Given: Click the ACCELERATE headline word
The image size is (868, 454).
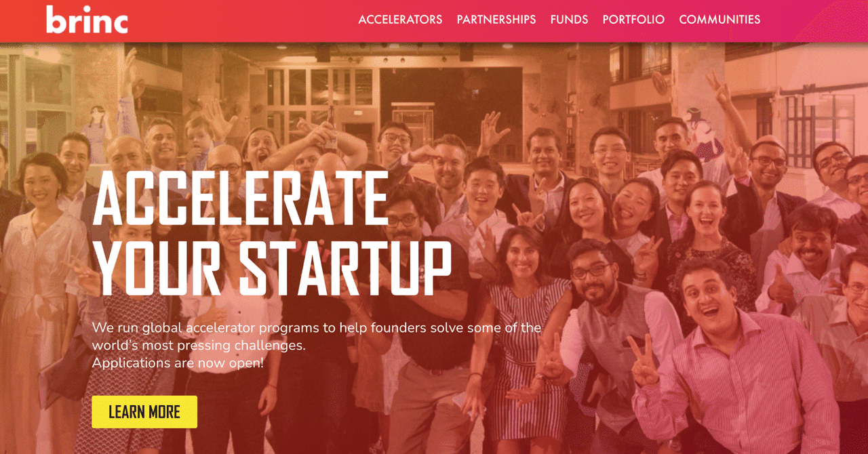Looking at the screenshot, I should pyautogui.click(x=240, y=198).
